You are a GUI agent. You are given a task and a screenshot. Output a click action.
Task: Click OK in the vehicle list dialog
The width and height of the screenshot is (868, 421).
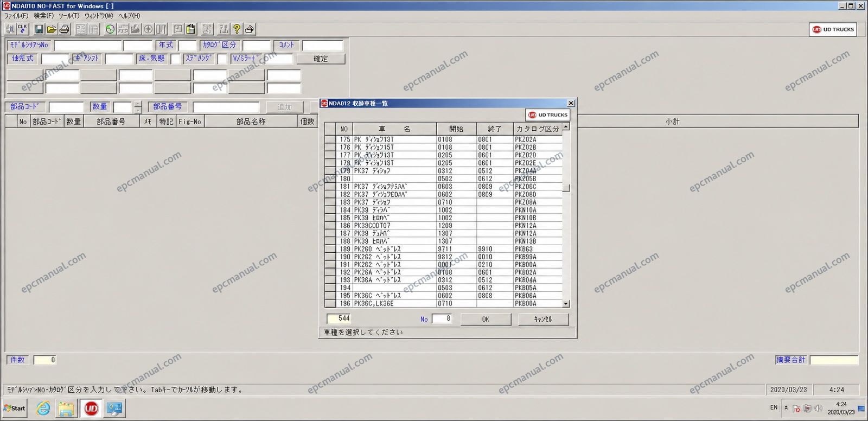[486, 319]
